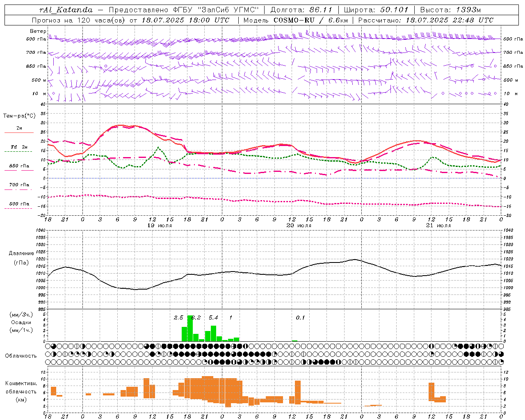Click the 700 гПа entry in temperature legend
525x420 pixels.
pyautogui.click(x=19, y=185)
